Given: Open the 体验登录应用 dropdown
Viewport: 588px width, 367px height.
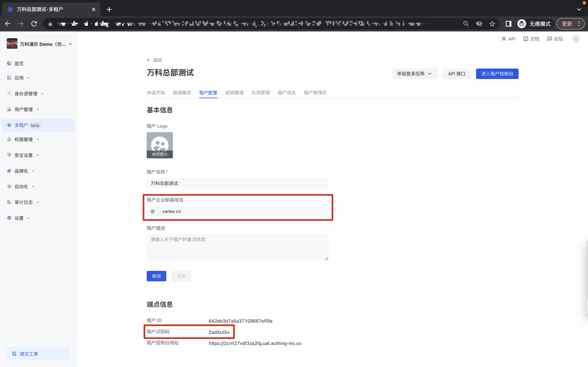Looking at the screenshot, I should click(414, 74).
